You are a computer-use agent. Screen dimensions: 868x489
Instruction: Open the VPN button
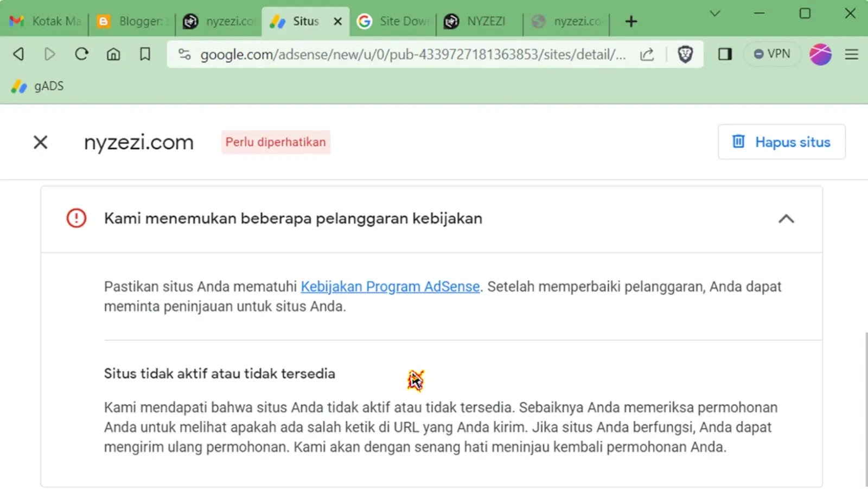point(772,54)
